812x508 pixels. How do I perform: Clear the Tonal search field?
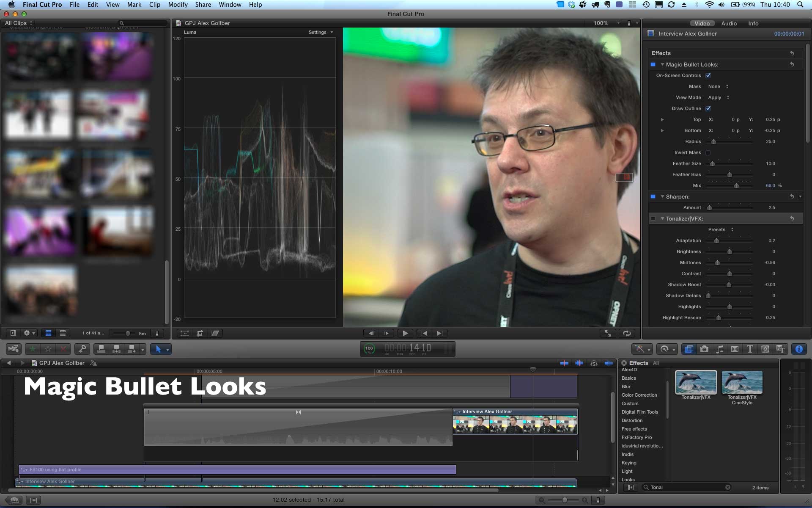[728, 487]
